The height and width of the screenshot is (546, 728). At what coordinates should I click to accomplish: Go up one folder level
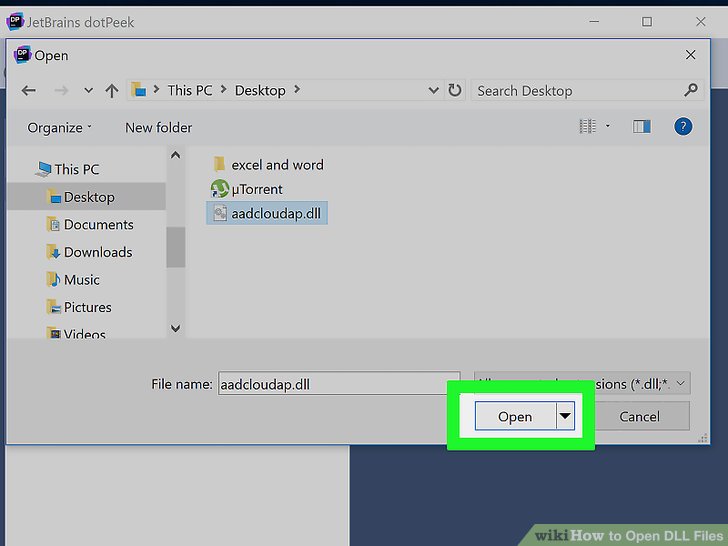pyautogui.click(x=111, y=90)
